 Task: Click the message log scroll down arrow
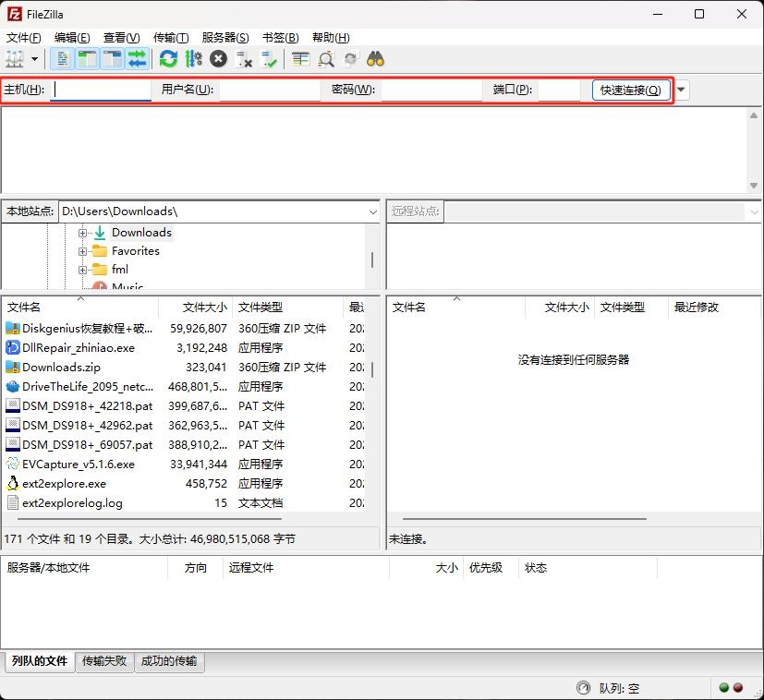point(754,186)
